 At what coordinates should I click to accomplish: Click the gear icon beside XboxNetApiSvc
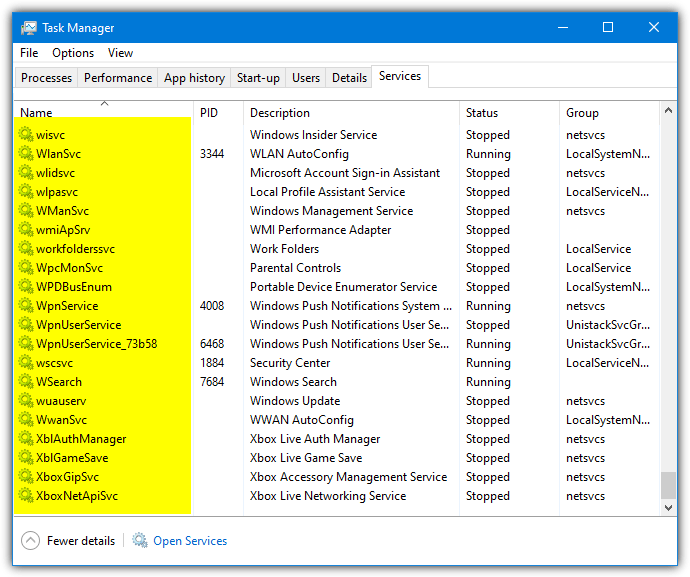[26, 496]
